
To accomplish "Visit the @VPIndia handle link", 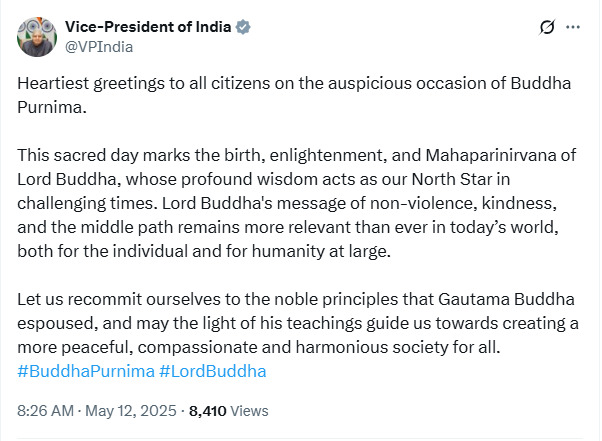I will coord(99,47).
